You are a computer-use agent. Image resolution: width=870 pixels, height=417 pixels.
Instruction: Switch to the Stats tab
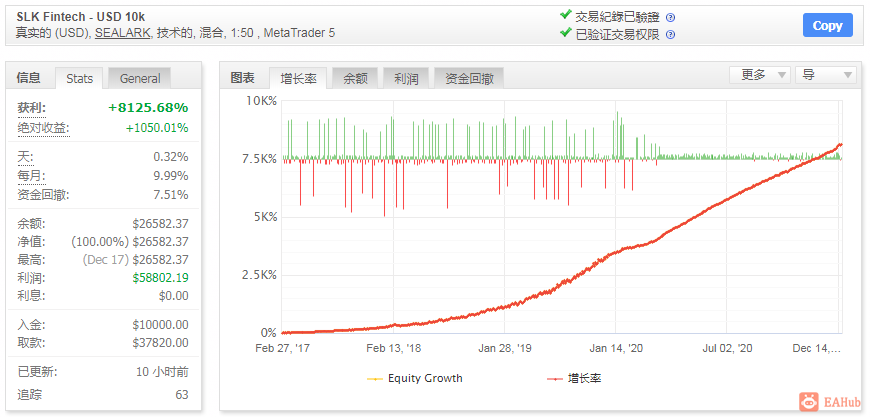(79, 79)
